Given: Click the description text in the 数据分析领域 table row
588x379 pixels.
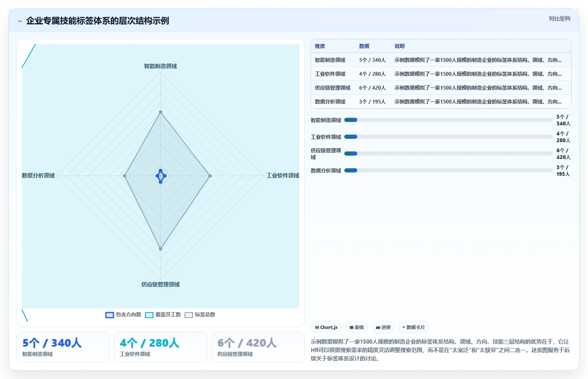Looking at the screenshot, I should pos(478,102).
